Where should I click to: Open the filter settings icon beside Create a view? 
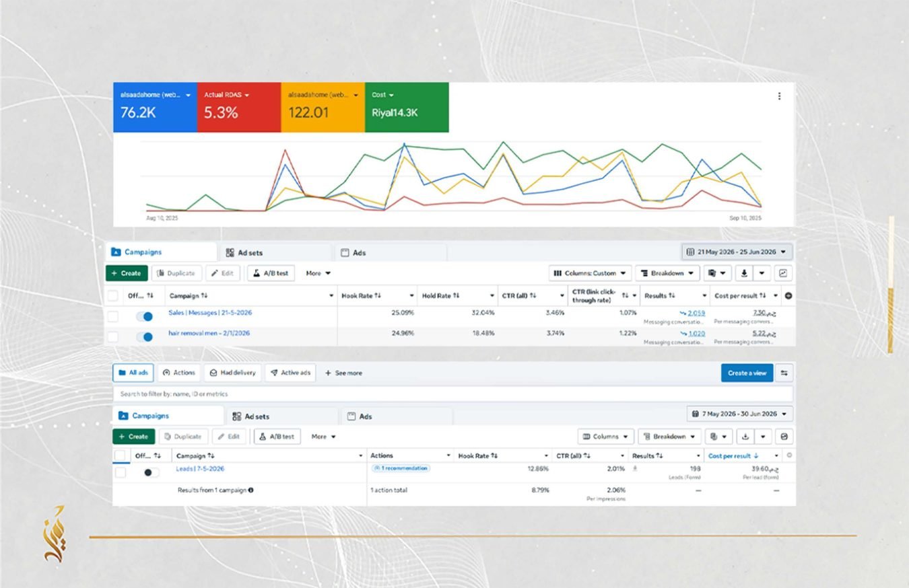784,373
